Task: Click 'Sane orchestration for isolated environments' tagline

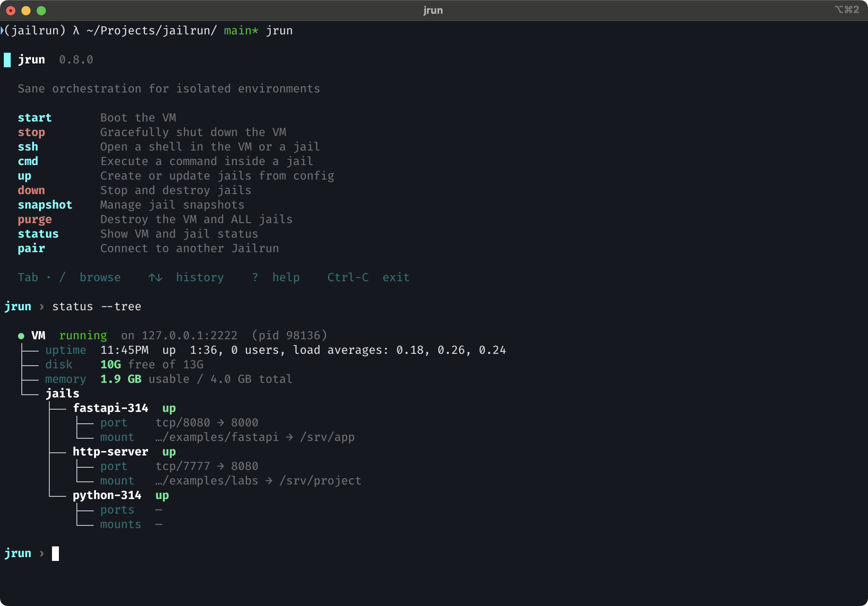Action: 169,89
